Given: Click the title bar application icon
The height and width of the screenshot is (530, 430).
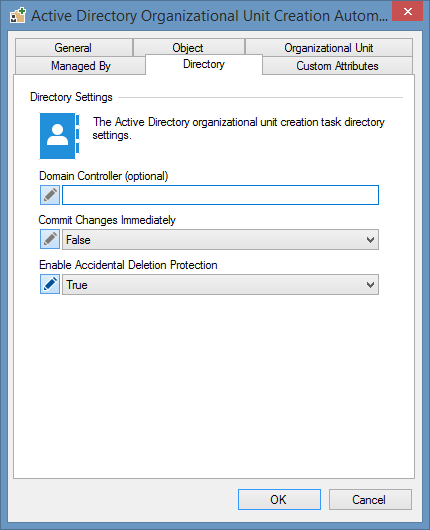Looking at the screenshot, I should tap(18, 16).
